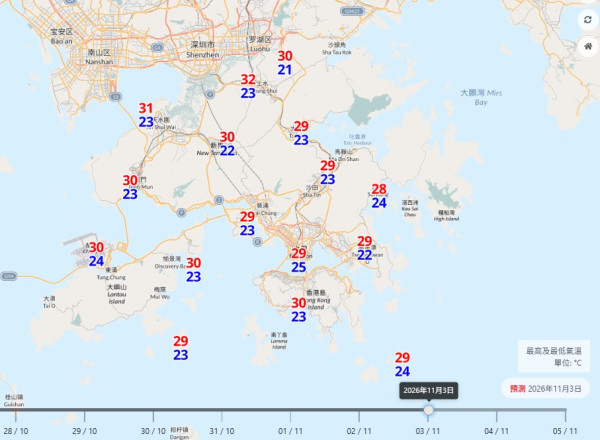Jump to 01 / 11 on the timeline
Image resolution: width=600 pixels, height=440 pixels.
point(290,431)
